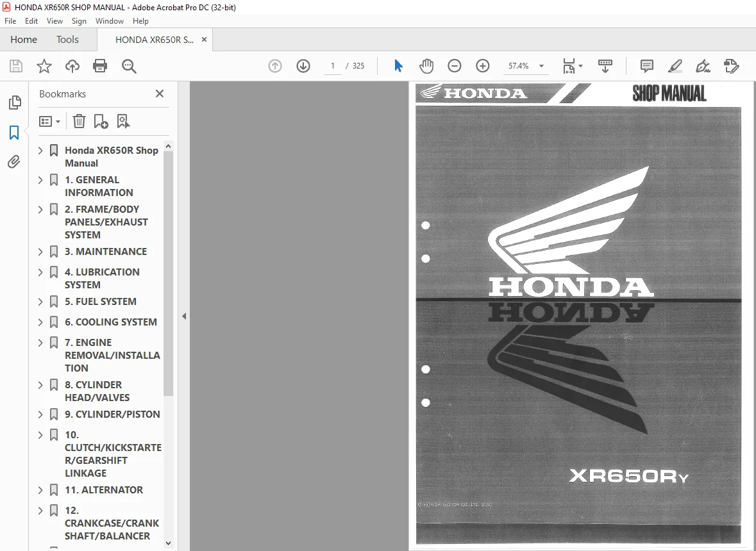Image resolution: width=756 pixels, height=551 pixels.
Task: Open bookmark options list menu
Action: (x=49, y=121)
